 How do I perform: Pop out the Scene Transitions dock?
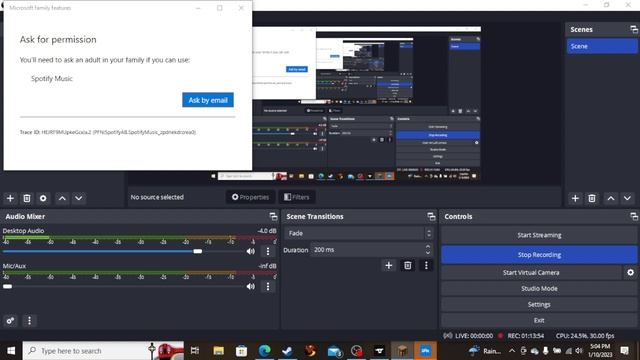(x=431, y=216)
